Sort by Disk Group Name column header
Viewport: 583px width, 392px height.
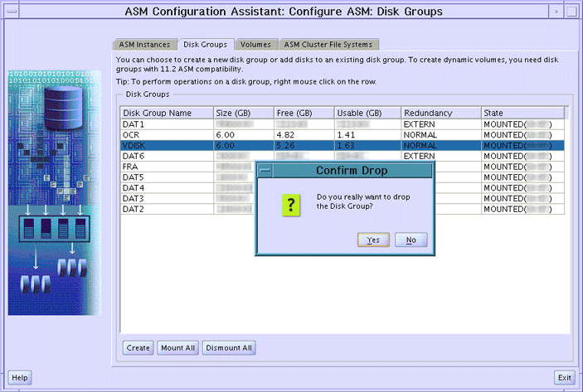[x=167, y=113]
